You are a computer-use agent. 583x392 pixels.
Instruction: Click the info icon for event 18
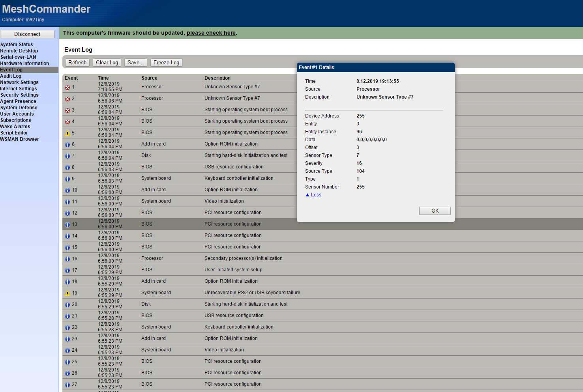(67, 282)
